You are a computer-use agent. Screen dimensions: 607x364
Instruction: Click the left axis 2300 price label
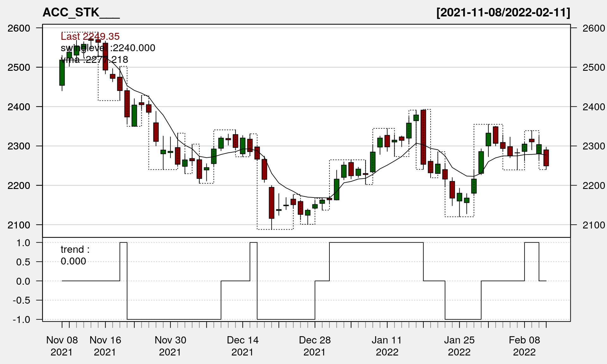coord(19,146)
